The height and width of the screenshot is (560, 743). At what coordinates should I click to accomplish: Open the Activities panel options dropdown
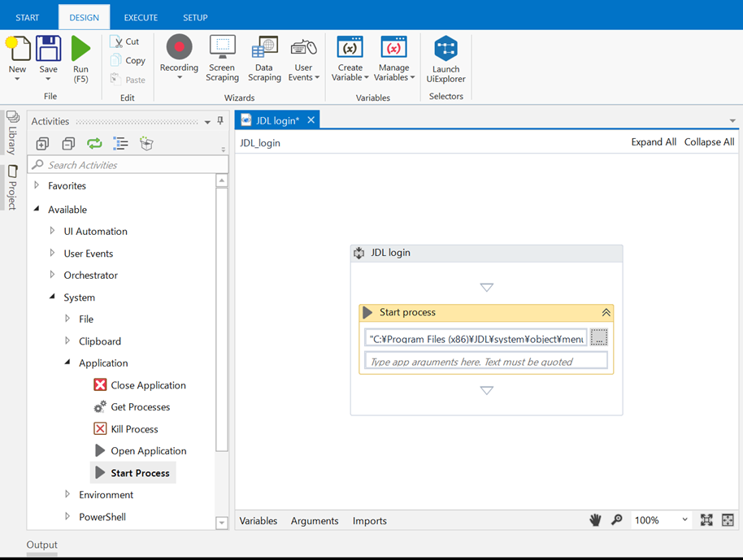click(207, 122)
